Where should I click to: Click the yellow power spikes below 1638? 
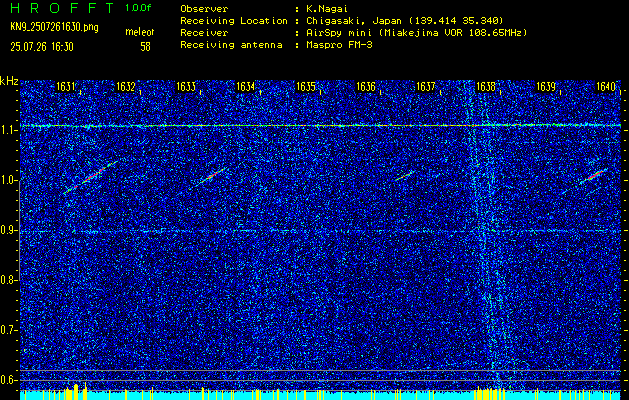(490, 393)
